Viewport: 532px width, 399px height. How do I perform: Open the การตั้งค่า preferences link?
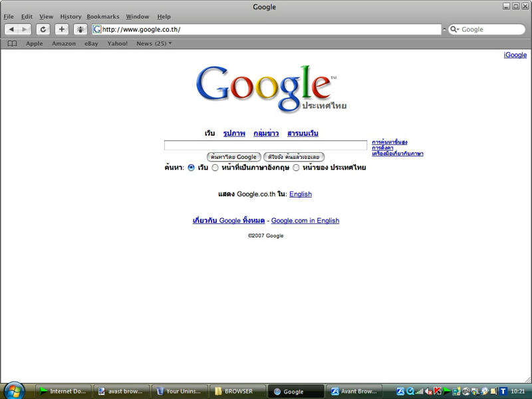382,148
